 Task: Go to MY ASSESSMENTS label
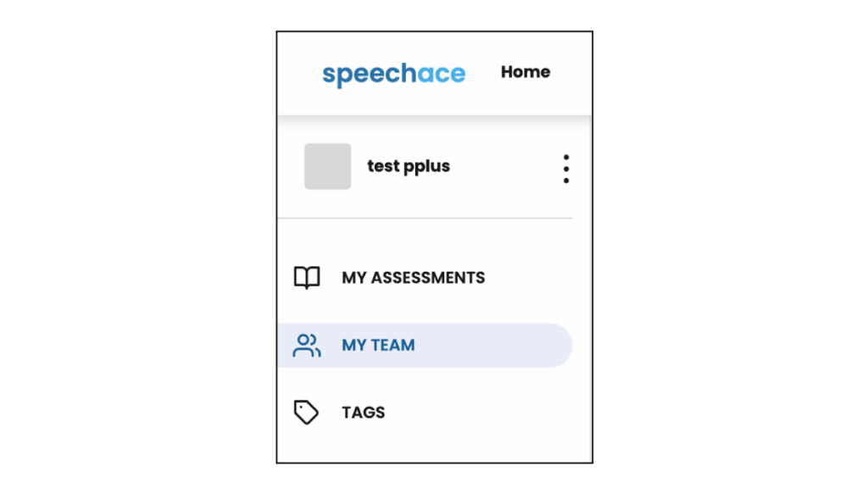(413, 278)
